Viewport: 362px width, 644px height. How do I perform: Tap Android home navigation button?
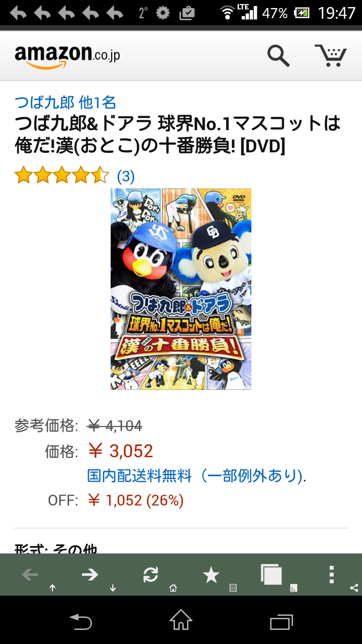pos(181,620)
